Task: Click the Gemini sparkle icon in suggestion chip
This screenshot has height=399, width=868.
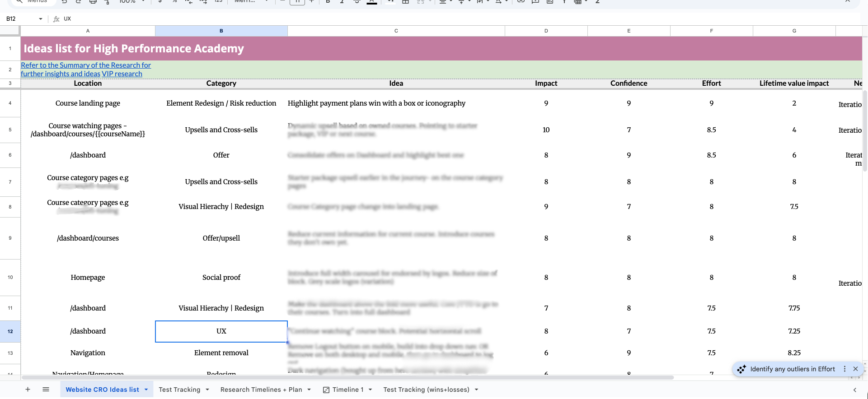Action: pyautogui.click(x=741, y=369)
